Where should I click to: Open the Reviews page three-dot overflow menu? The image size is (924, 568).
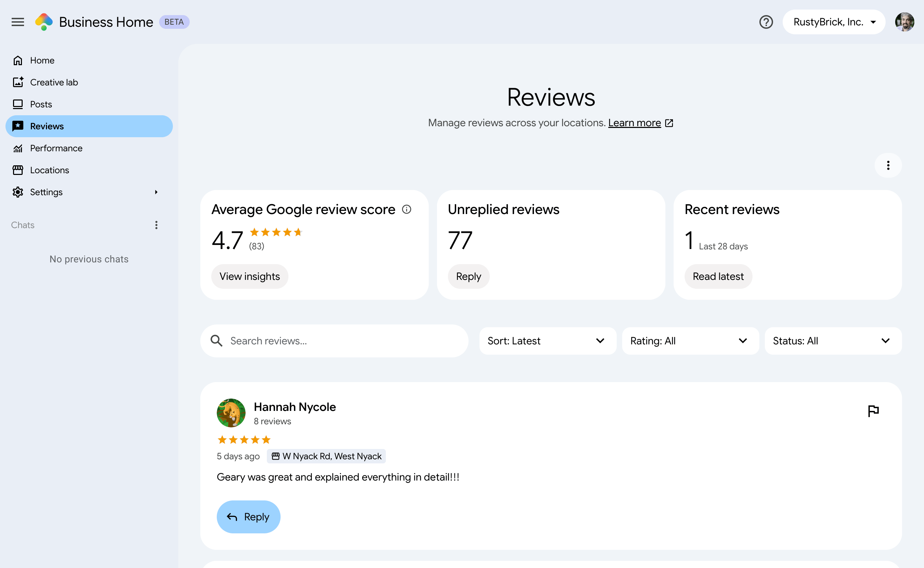(x=888, y=165)
